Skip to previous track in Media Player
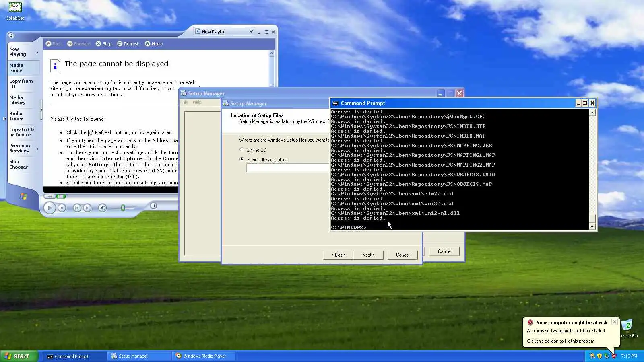 (x=76, y=208)
